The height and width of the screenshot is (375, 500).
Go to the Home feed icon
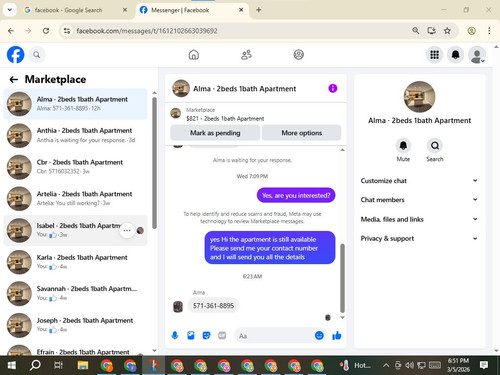(194, 55)
